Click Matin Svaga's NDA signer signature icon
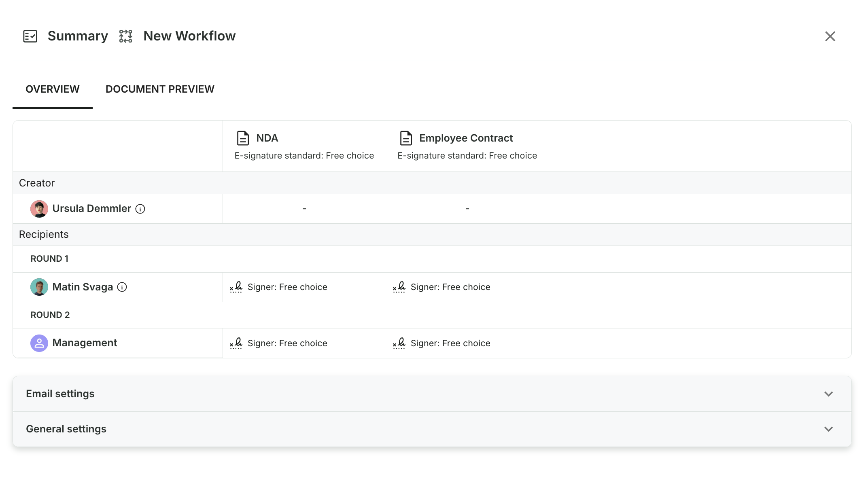The width and height of the screenshot is (866, 504). 236,287
